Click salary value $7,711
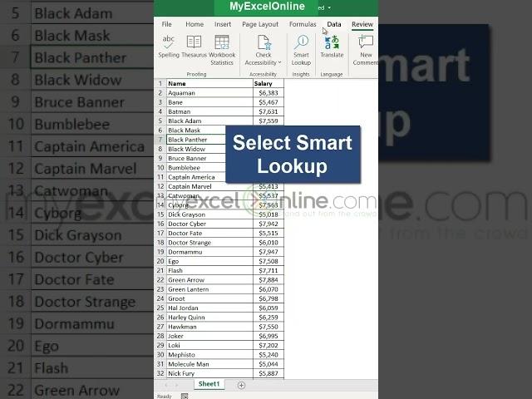The image size is (532, 399). 268,270
